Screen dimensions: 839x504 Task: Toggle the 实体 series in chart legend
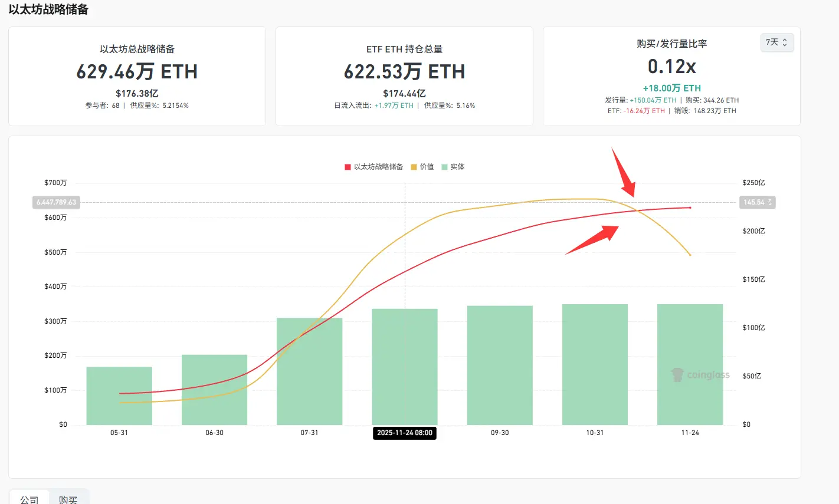click(453, 167)
